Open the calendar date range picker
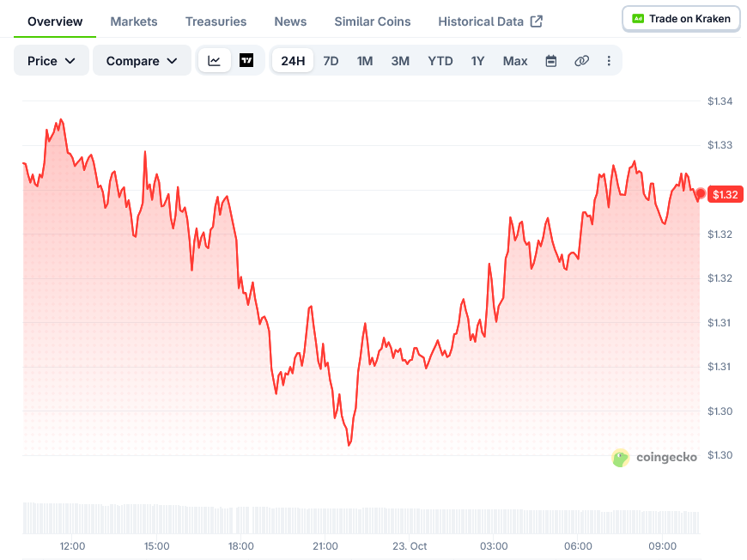 coord(550,61)
